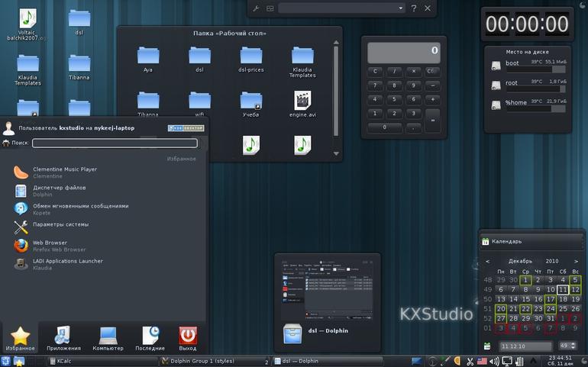Open Klaudia Templates in folder view widget

(x=302, y=62)
